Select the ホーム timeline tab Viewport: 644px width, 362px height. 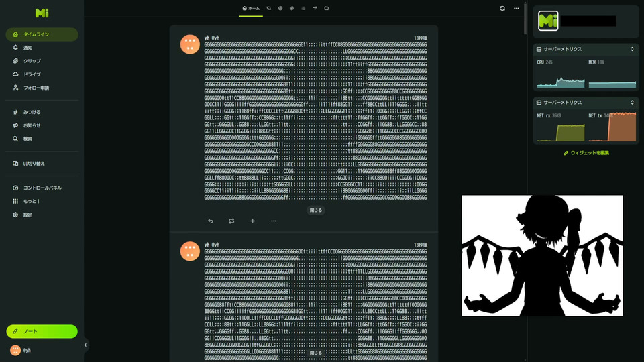pyautogui.click(x=251, y=9)
